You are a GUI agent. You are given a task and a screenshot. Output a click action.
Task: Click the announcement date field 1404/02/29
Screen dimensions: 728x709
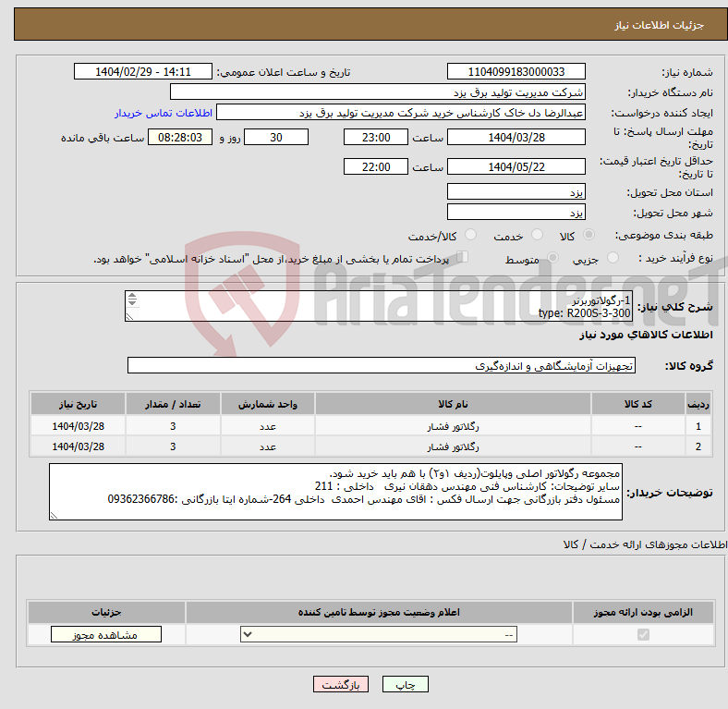pos(143,72)
